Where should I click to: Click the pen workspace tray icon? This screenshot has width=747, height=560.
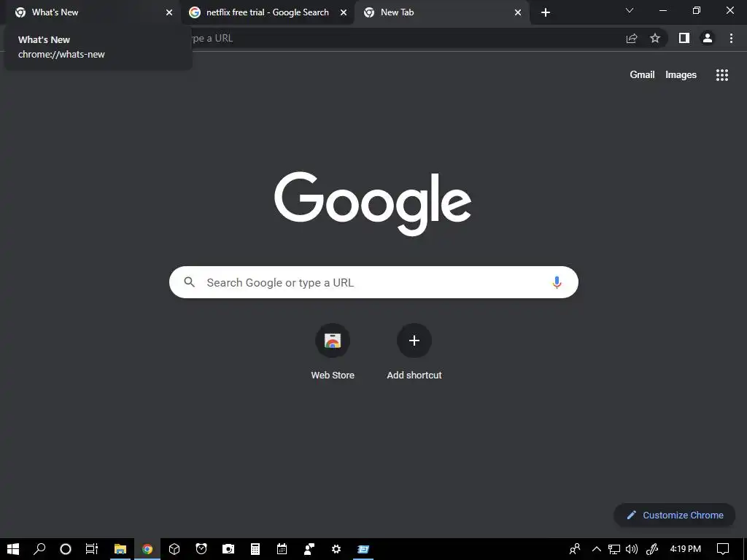click(x=651, y=549)
